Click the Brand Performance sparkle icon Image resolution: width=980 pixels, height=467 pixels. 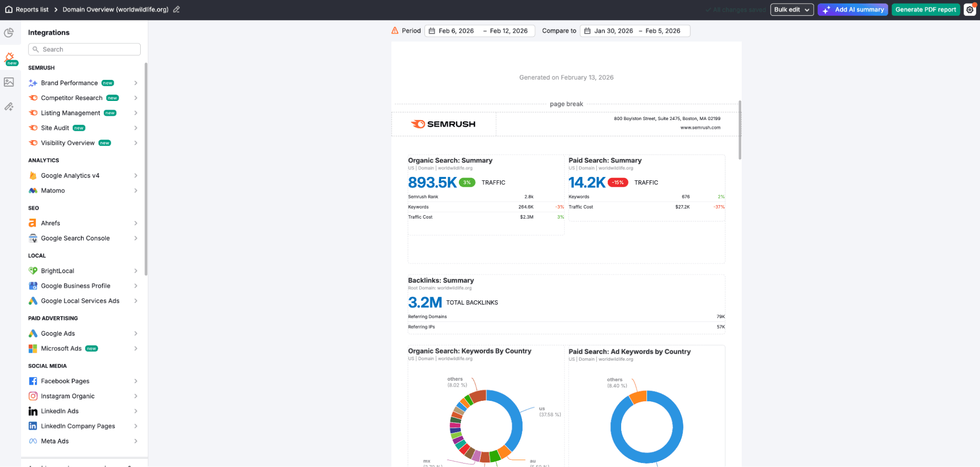coord(33,83)
